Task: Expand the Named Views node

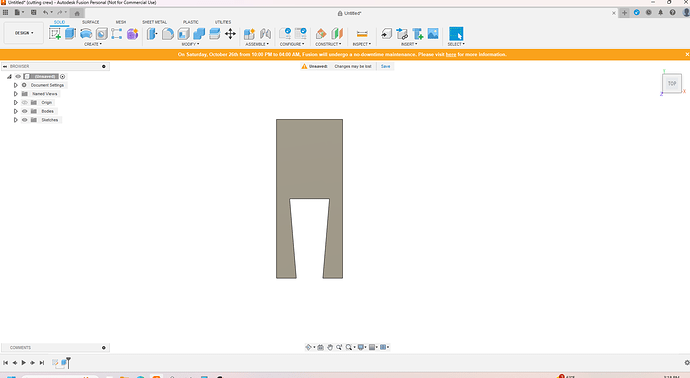Action: point(16,94)
